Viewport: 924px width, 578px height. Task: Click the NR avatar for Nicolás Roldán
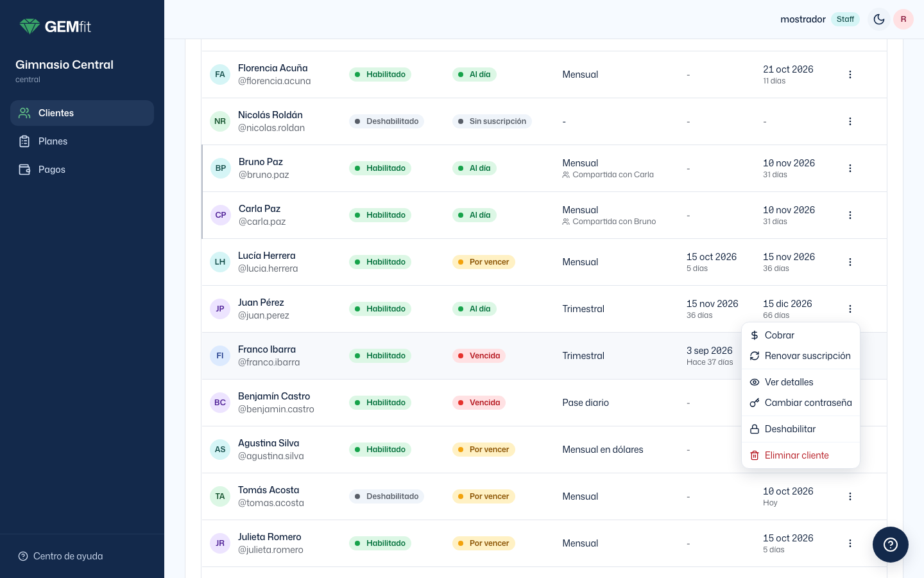coord(220,121)
